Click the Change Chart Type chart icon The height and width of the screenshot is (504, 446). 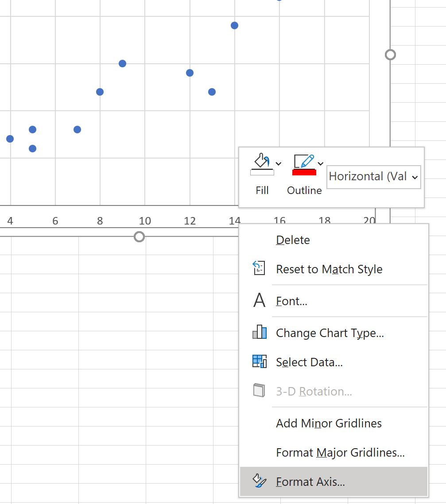coord(260,333)
